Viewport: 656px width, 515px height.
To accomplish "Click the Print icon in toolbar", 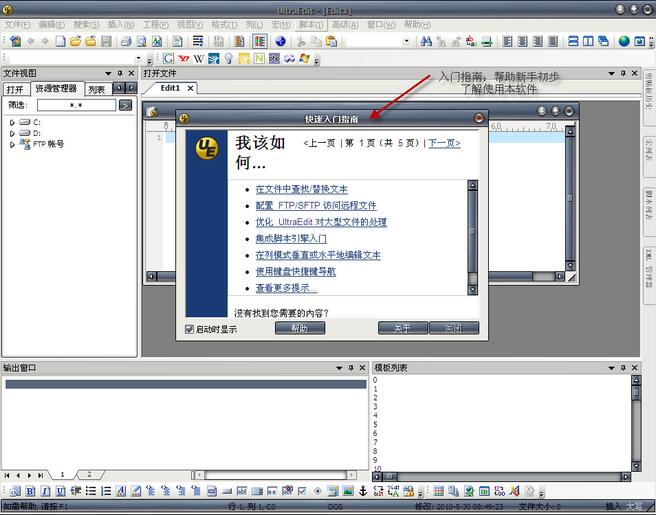I will (126, 41).
